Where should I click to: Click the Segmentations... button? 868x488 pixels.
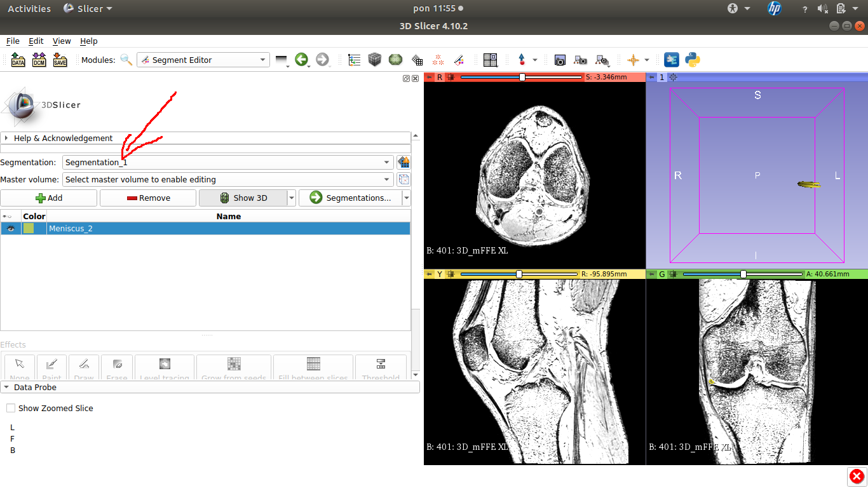pyautogui.click(x=350, y=198)
